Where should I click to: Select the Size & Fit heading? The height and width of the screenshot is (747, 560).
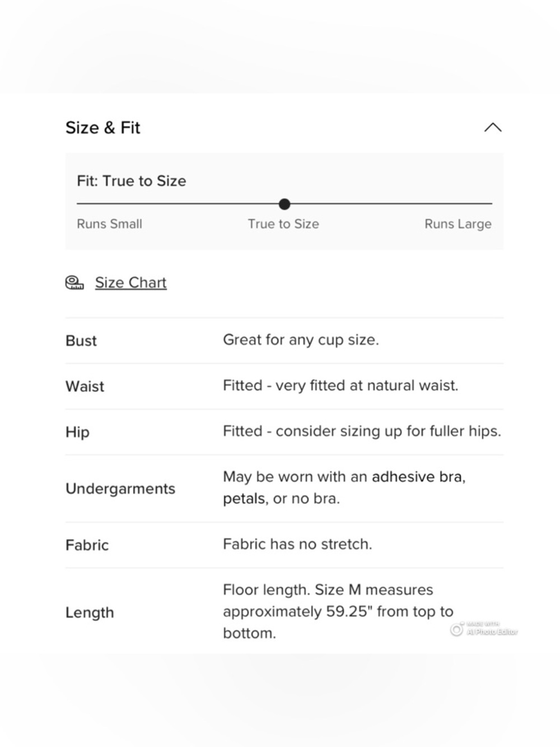click(x=102, y=128)
